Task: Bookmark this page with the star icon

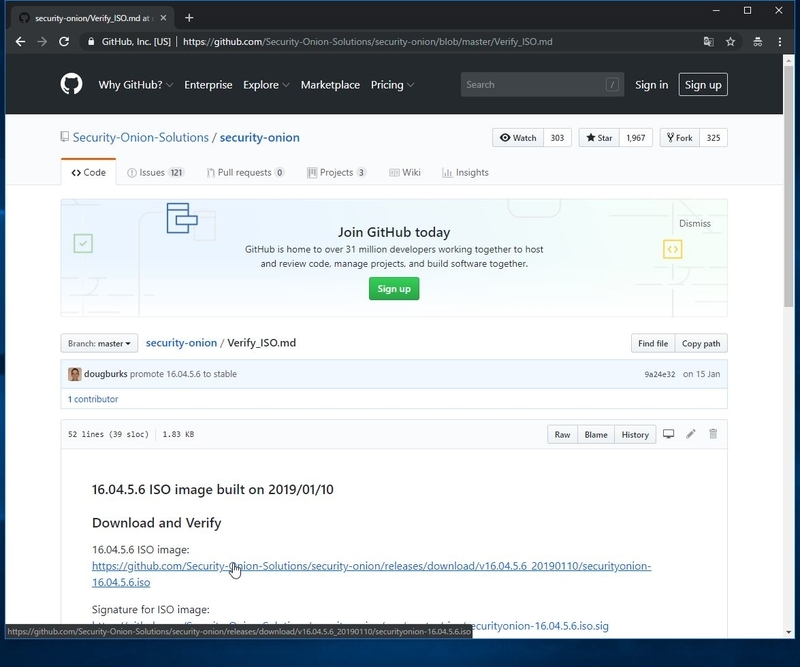Action: [731, 42]
